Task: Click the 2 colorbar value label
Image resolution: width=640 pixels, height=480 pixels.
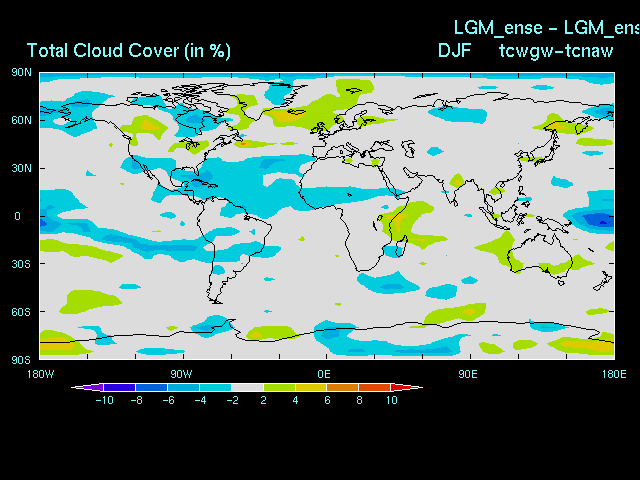Action: (x=264, y=400)
